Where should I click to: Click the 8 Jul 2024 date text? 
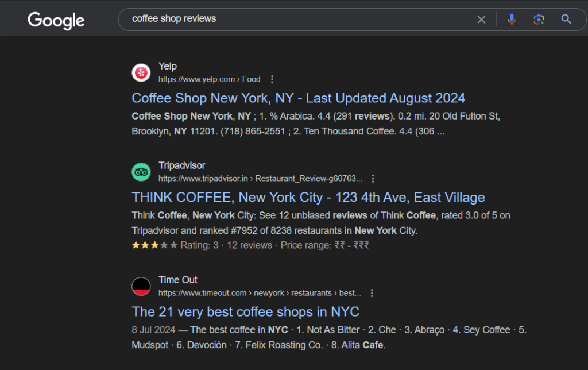coord(153,330)
